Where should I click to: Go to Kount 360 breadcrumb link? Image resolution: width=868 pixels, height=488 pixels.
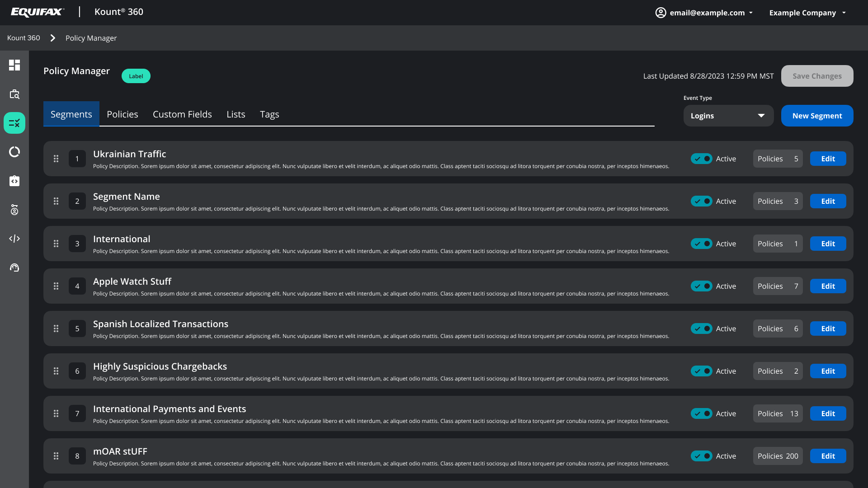click(24, 38)
